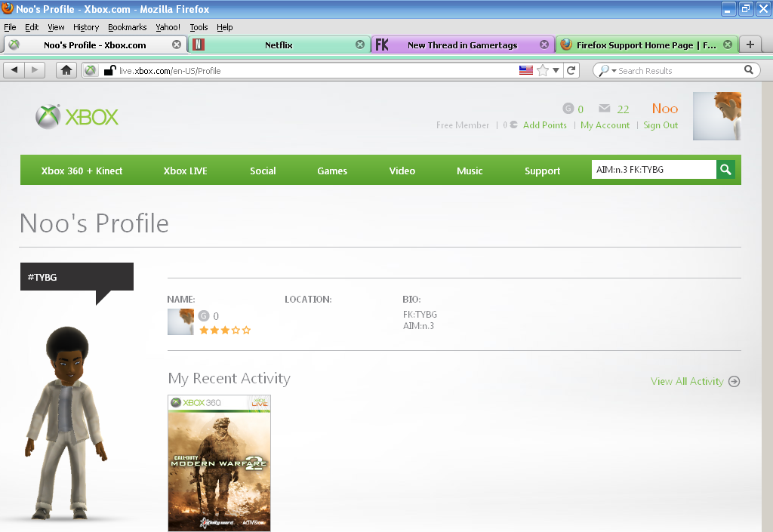Click the Add Points link
This screenshot has width=773, height=532.
click(x=545, y=125)
